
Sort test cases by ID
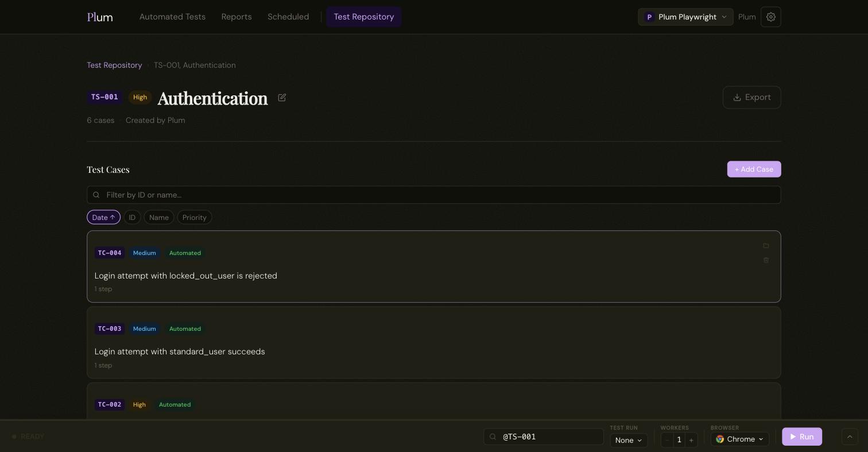tap(132, 217)
